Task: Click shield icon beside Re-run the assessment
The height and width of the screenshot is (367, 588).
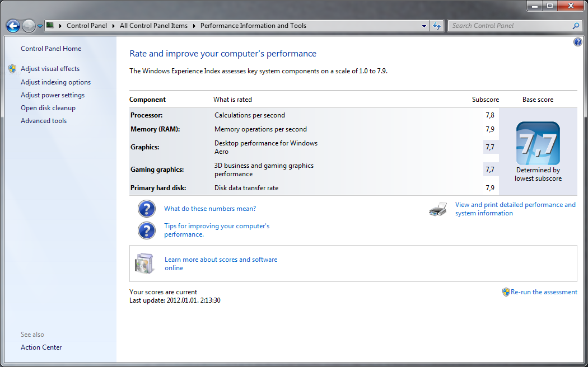Action: (506, 292)
